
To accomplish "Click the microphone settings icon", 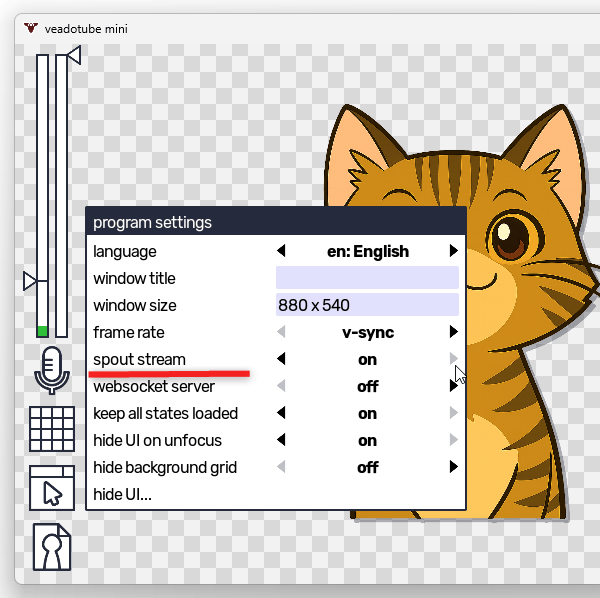I will 52,370.
